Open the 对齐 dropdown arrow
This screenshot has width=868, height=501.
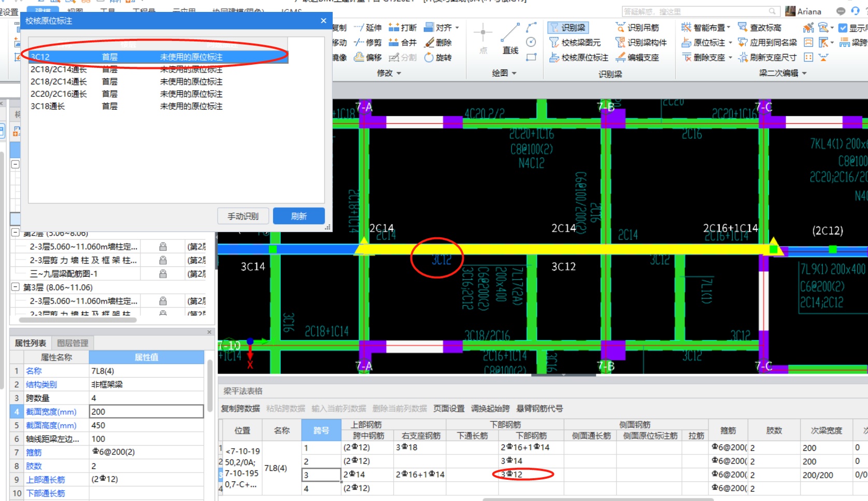click(457, 28)
